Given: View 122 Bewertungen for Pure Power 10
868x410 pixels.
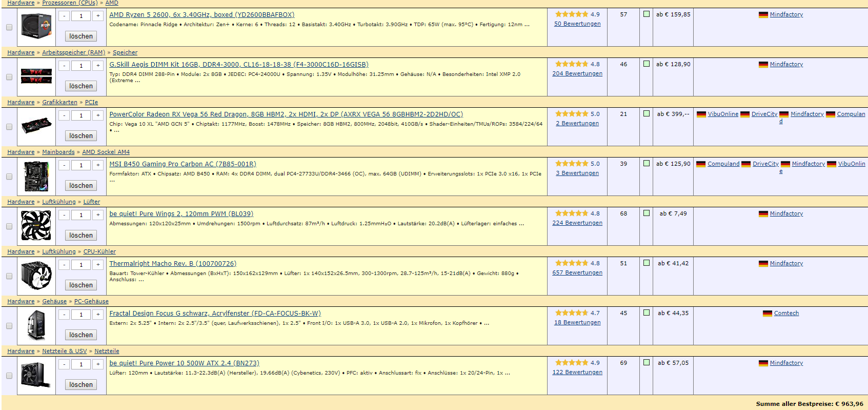Looking at the screenshot, I should click(577, 372).
